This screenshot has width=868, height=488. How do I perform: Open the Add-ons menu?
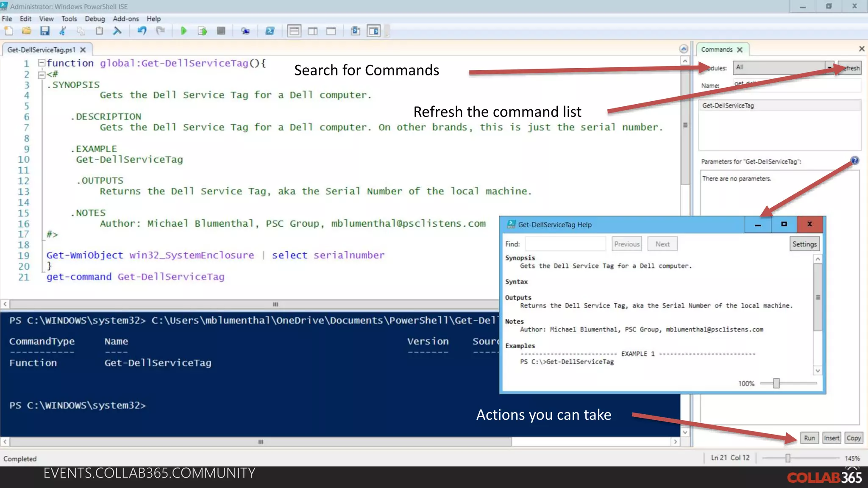(125, 19)
